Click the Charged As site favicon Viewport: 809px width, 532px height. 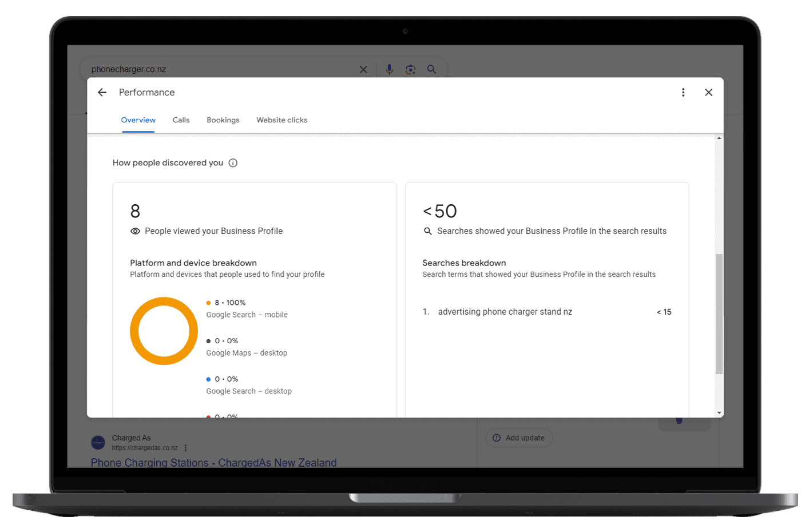pyautogui.click(x=98, y=443)
